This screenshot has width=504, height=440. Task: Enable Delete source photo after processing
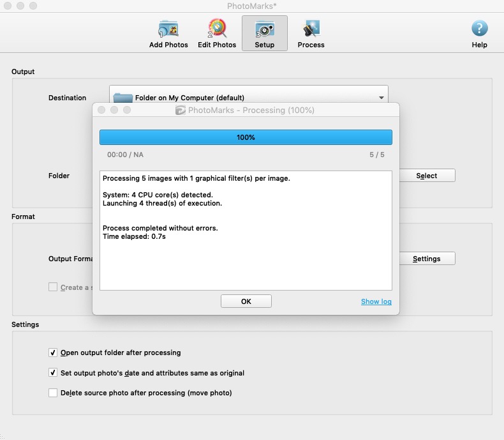tap(53, 393)
